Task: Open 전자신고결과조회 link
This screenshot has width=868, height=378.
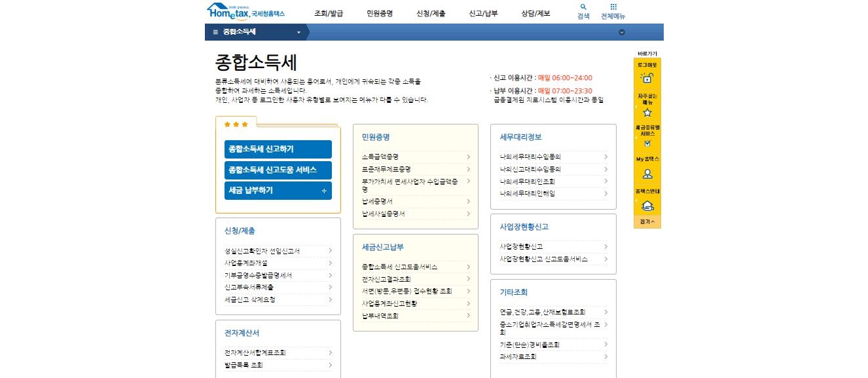Action: tap(386, 279)
